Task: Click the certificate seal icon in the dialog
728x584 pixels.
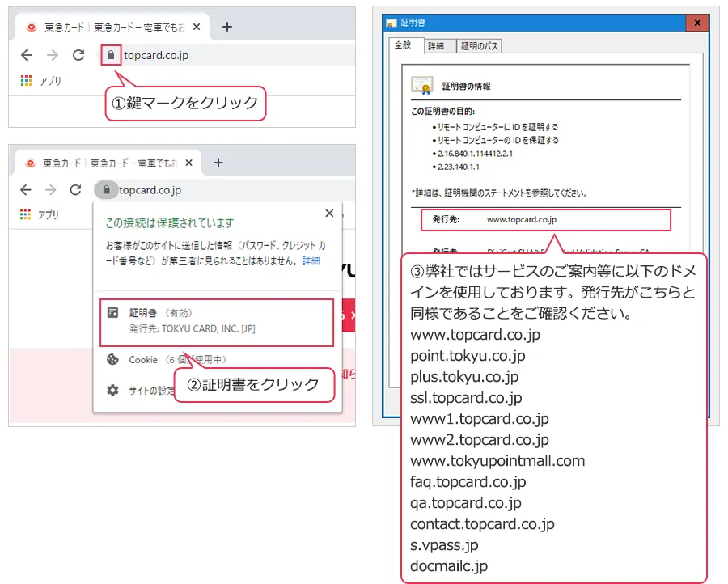Action: pos(421,86)
